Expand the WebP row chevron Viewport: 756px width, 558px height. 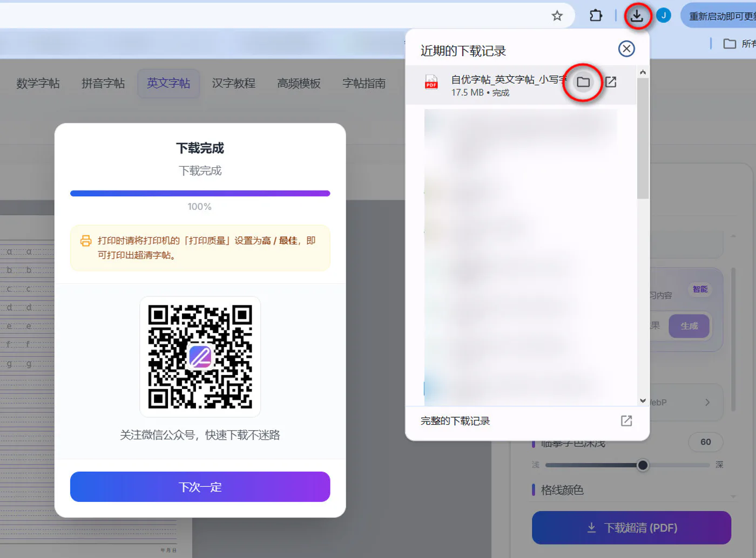coord(707,403)
